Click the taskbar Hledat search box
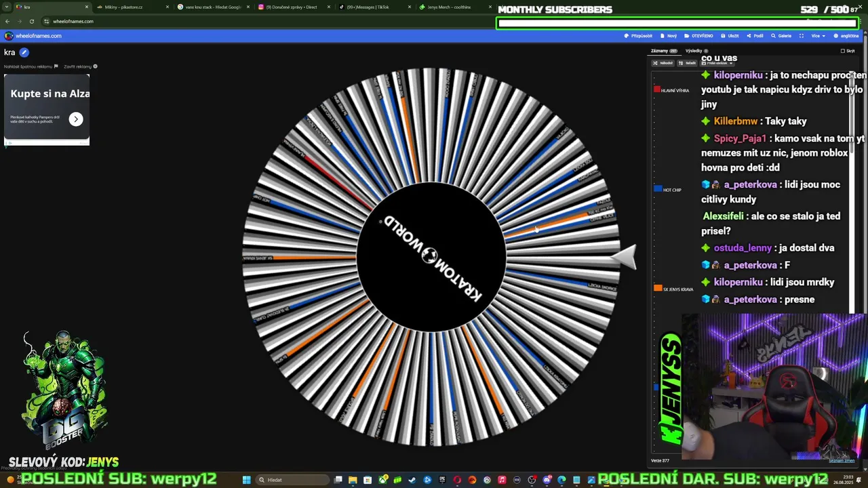Image resolution: width=868 pixels, height=488 pixels. (x=293, y=480)
